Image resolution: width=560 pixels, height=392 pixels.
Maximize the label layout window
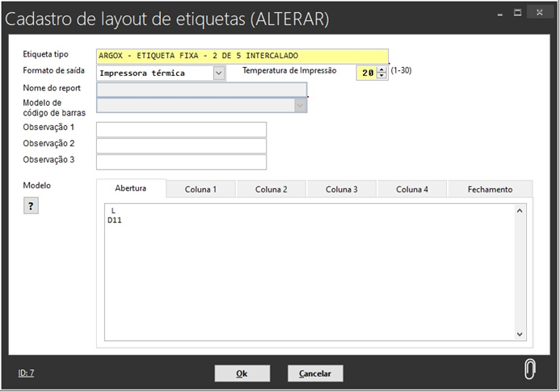pyautogui.click(x=517, y=14)
